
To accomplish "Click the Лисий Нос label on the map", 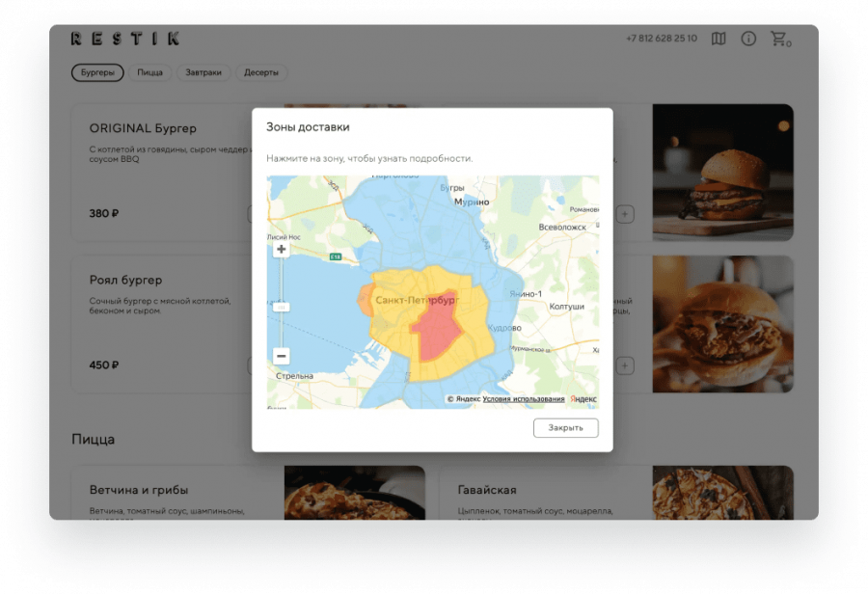I will click(x=284, y=237).
